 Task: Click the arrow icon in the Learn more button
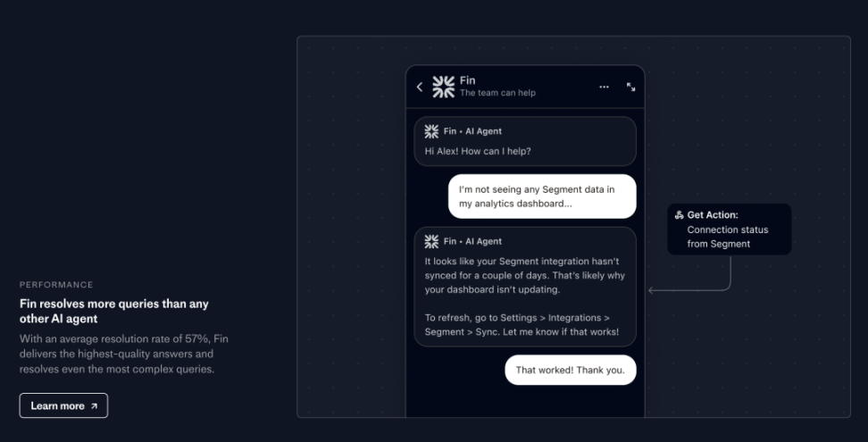point(94,406)
